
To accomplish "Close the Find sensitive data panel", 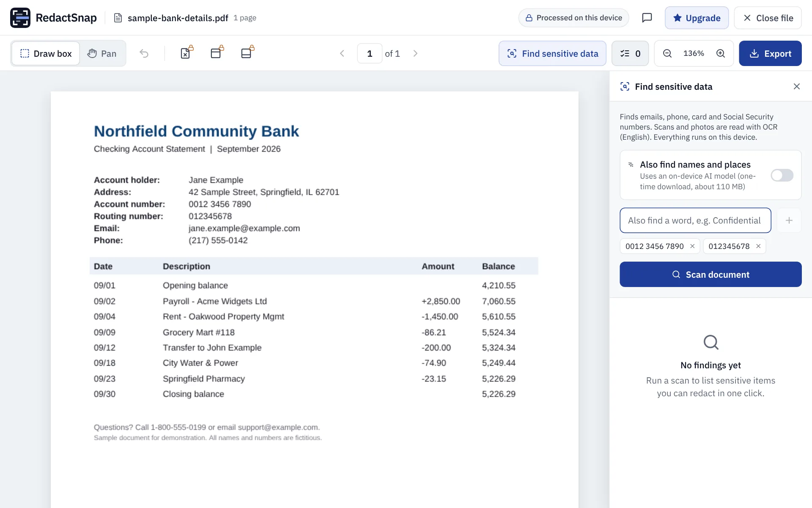I will [x=796, y=86].
